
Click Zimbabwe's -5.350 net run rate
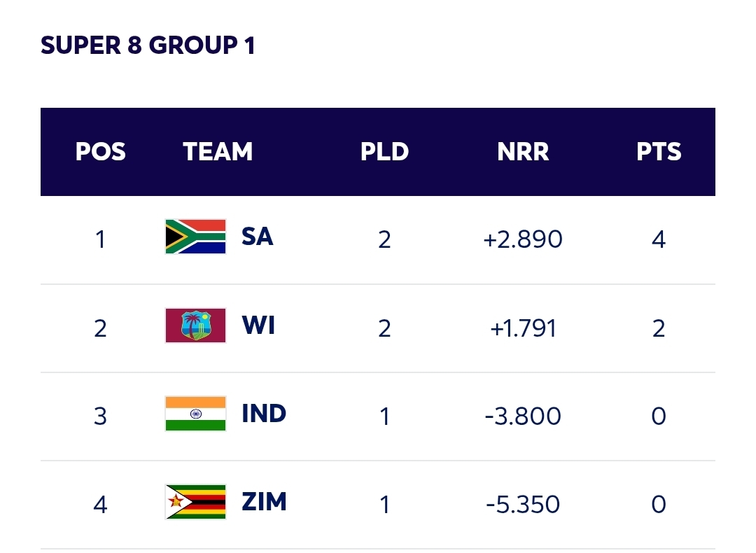pos(522,505)
